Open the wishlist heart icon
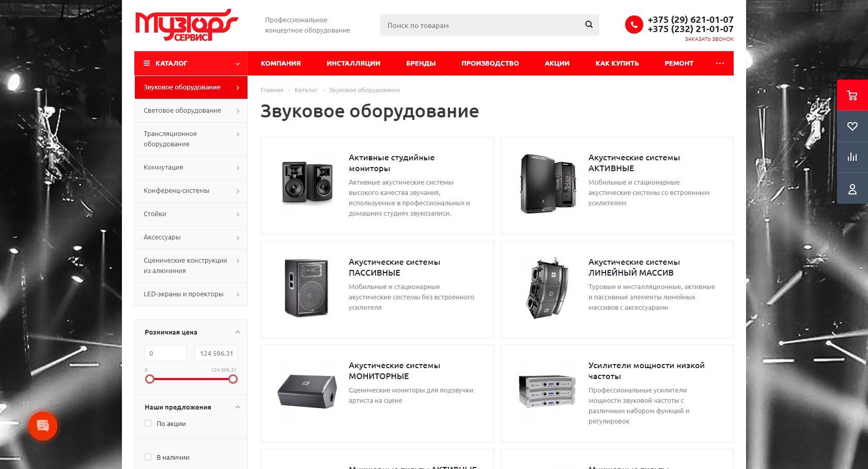The width and height of the screenshot is (868, 469). 852,126
